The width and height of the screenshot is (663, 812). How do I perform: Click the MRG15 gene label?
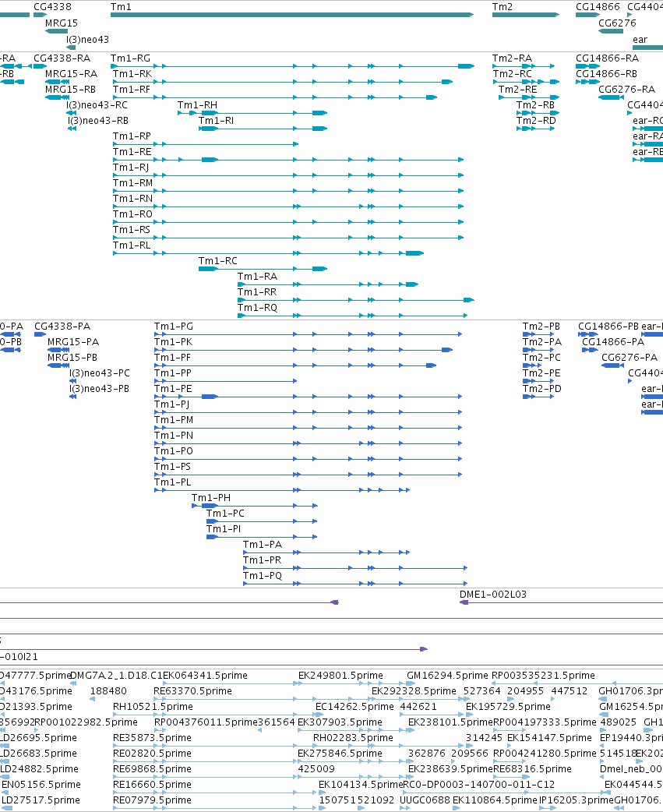pos(61,23)
